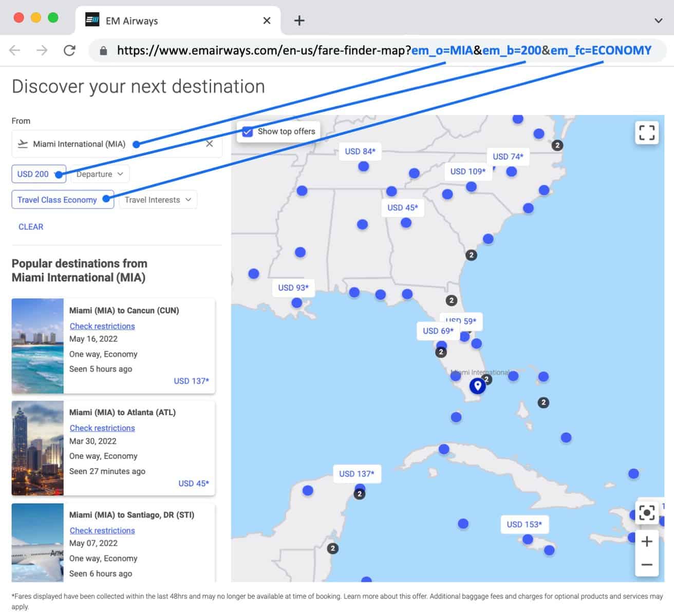Go forward with the browser forward arrow
The width and height of the screenshot is (674, 616).
pos(42,50)
